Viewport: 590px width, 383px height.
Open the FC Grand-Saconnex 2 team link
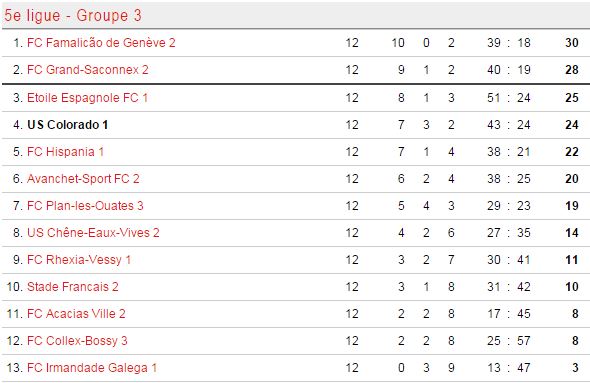coord(88,70)
